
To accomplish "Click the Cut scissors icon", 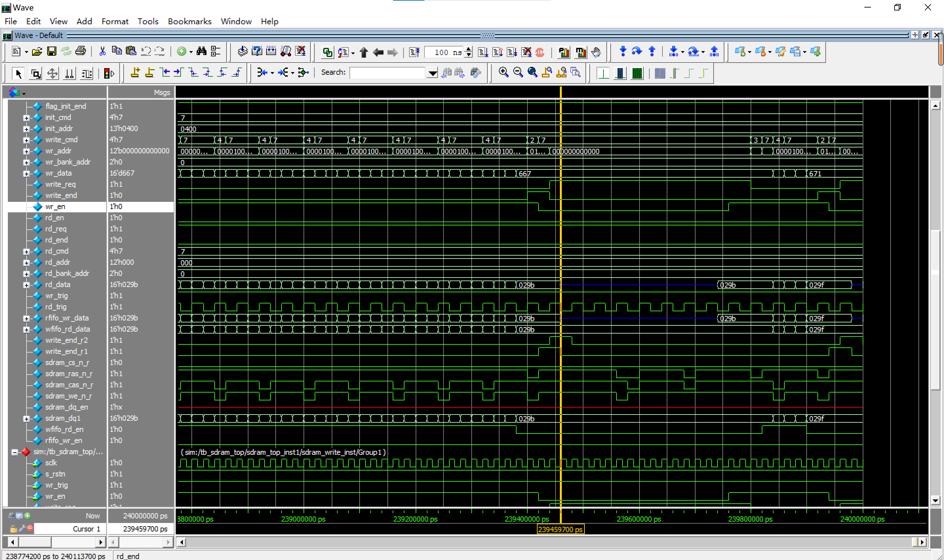I will coord(102,51).
